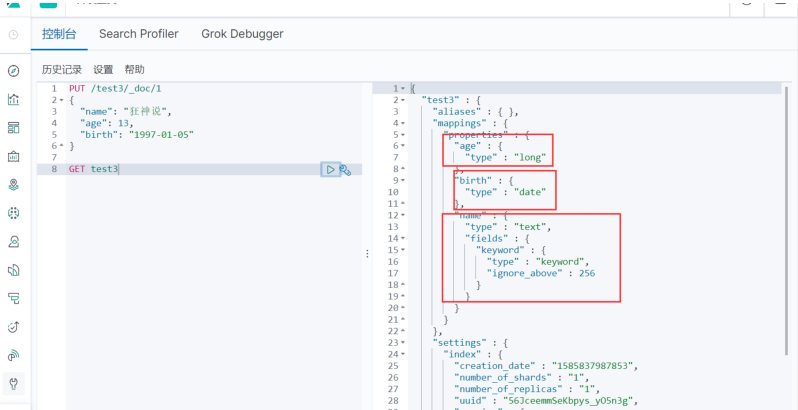Show recently viewed items via clock icon
Viewport: 798px width, 410px height.
[13, 35]
